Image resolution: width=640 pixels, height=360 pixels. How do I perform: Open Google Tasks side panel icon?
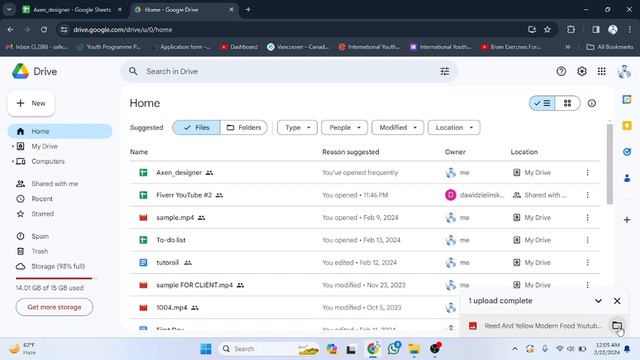[627, 152]
